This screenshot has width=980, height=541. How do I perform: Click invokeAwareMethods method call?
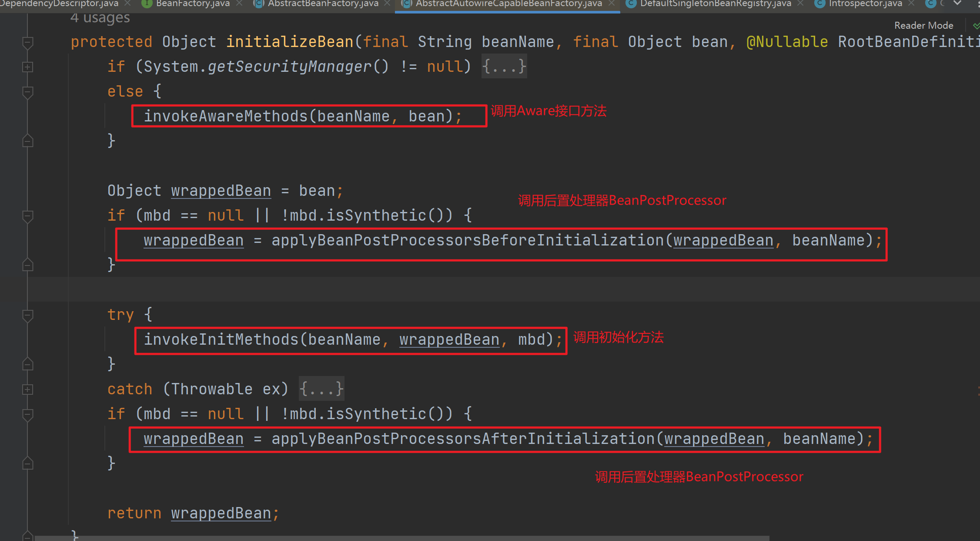coord(226,116)
